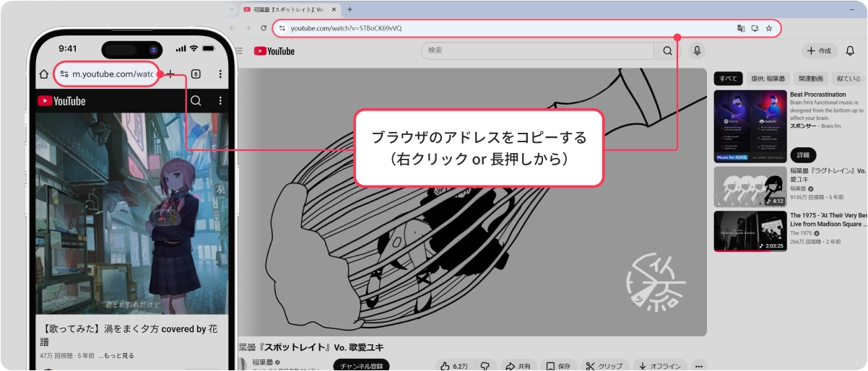Open a new desktop browser tab
The image size is (868, 371).
(x=350, y=9)
